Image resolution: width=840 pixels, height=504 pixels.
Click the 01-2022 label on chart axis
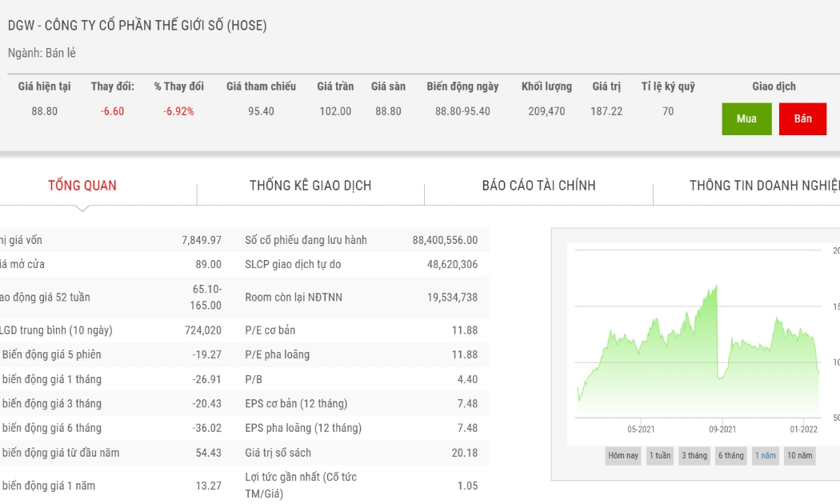(x=803, y=429)
